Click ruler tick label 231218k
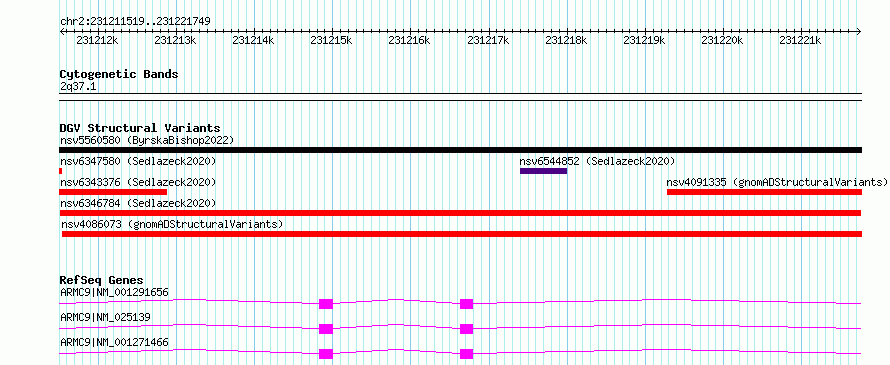 pyautogui.click(x=565, y=40)
